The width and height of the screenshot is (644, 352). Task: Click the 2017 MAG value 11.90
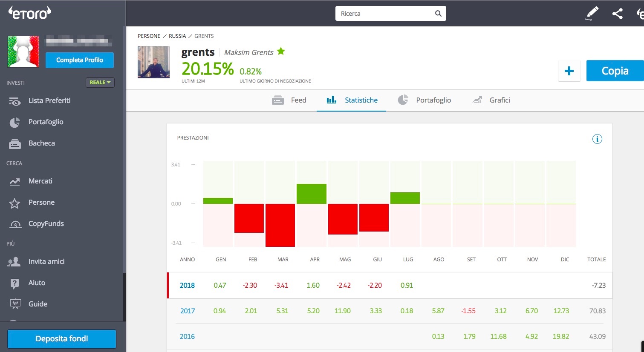click(x=343, y=311)
